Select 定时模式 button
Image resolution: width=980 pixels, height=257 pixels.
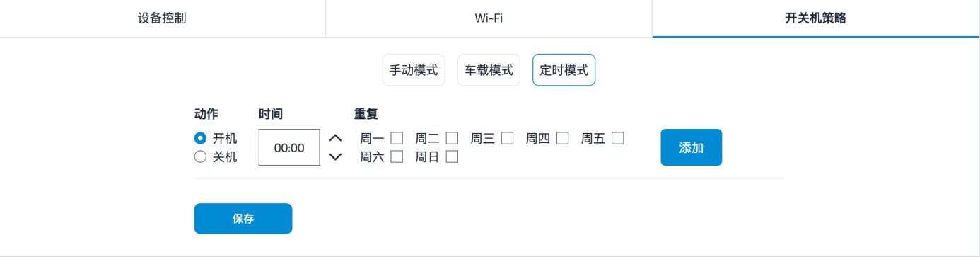pyautogui.click(x=564, y=70)
